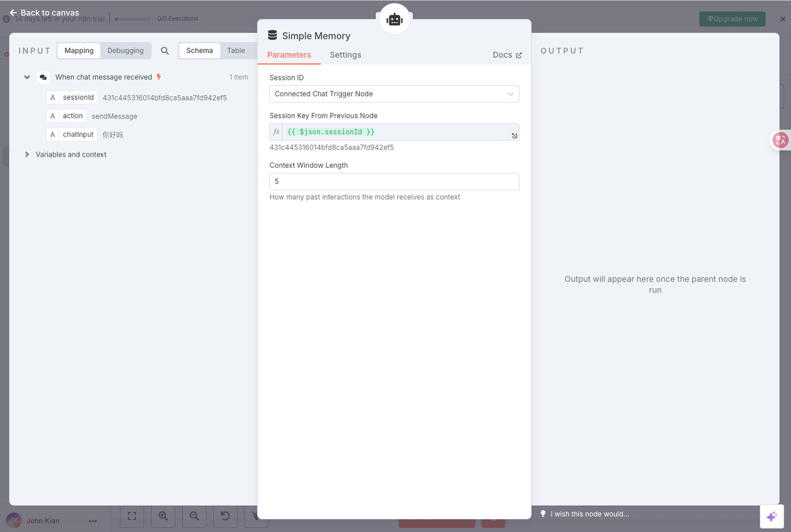This screenshot has height=532, width=791.
Task: Click the Context Window Length field
Action: pyautogui.click(x=394, y=182)
